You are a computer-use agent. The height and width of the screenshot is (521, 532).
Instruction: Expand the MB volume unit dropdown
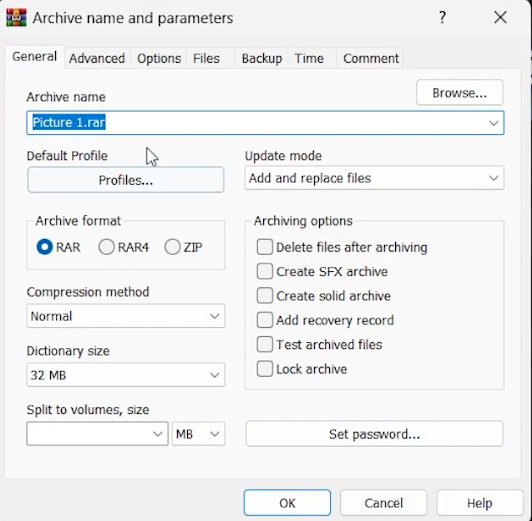tap(198, 433)
